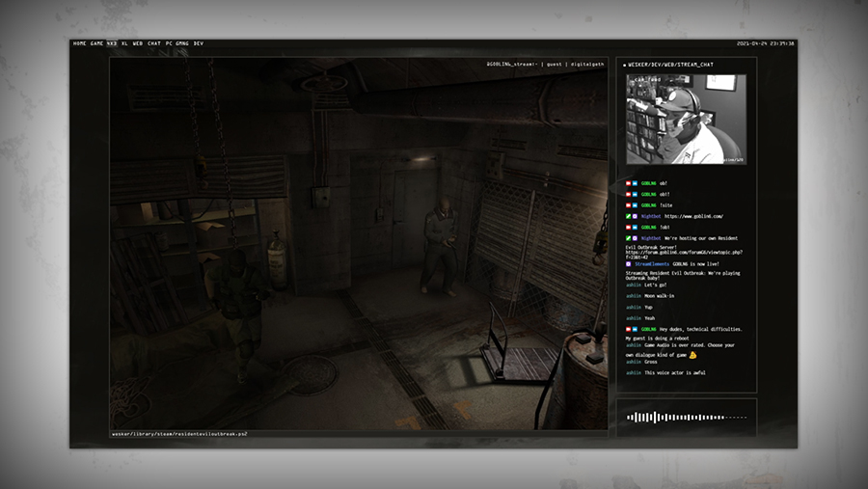Click green moderator badge beside Nightbot goblin6.com link

[x=628, y=217]
